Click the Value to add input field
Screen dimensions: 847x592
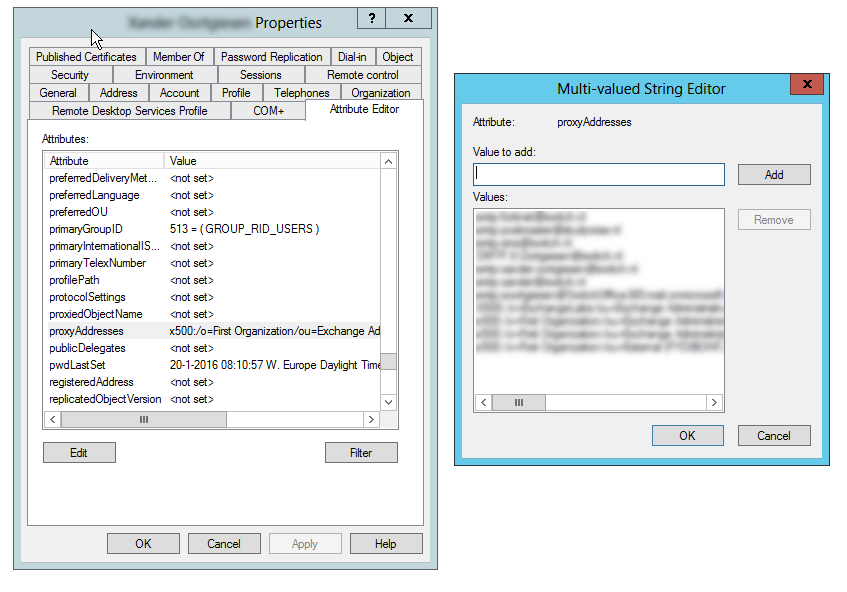coord(598,174)
